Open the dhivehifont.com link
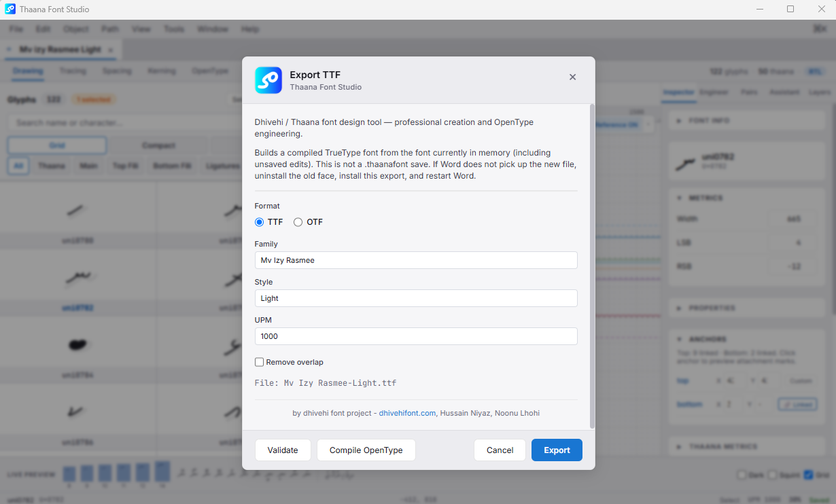The image size is (836, 504). [407, 413]
